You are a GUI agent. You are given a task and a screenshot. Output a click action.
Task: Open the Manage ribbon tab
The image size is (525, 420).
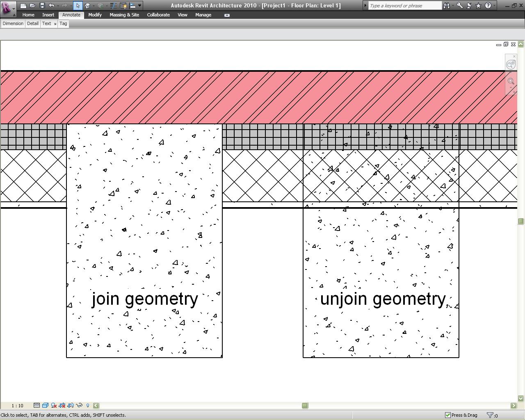point(203,15)
